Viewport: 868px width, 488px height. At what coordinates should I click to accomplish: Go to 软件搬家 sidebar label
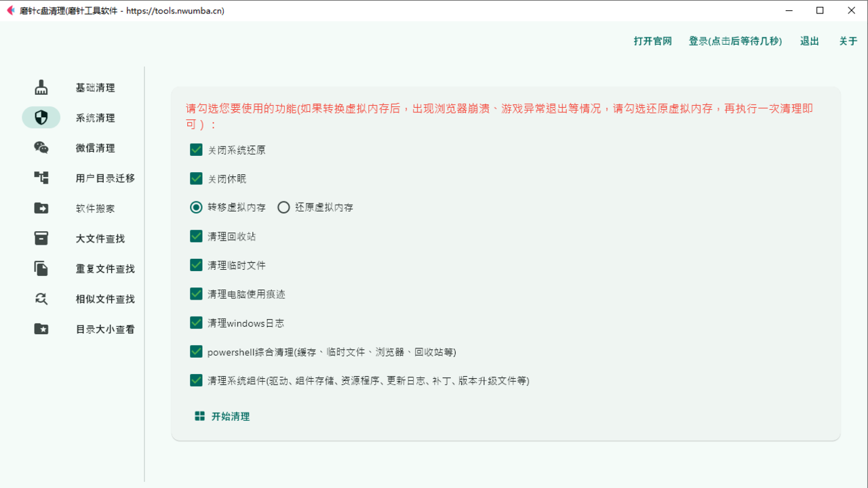click(x=95, y=209)
